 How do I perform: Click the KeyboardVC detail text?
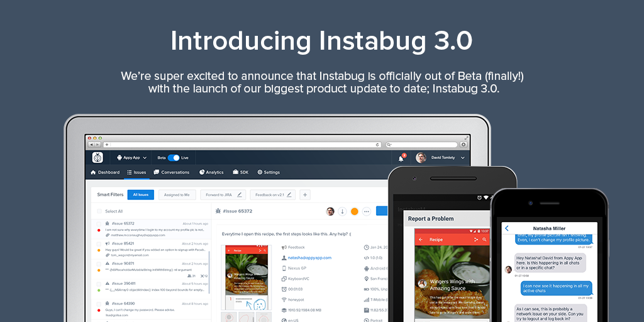click(x=299, y=279)
